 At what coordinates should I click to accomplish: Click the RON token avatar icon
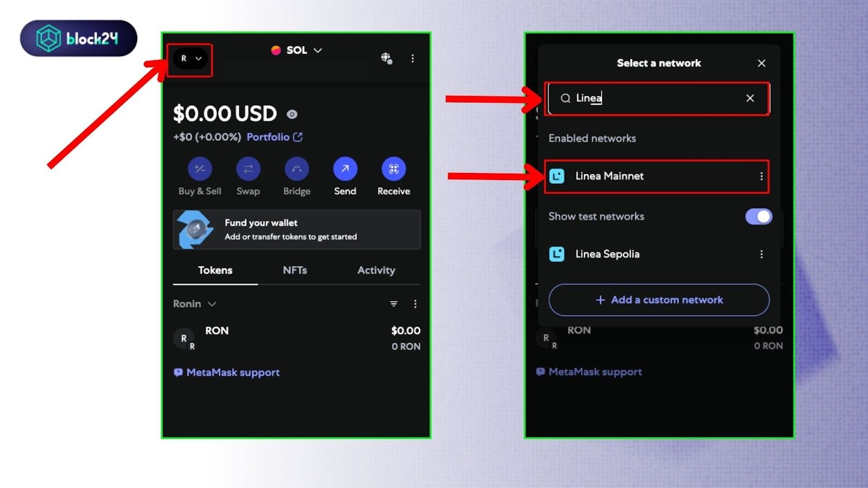[x=184, y=338]
